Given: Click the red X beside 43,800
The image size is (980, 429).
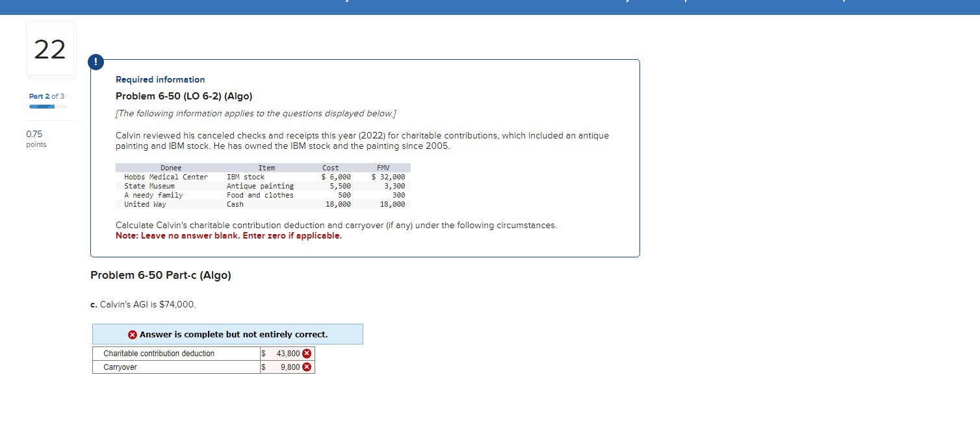Looking at the screenshot, I should [307, 354].
